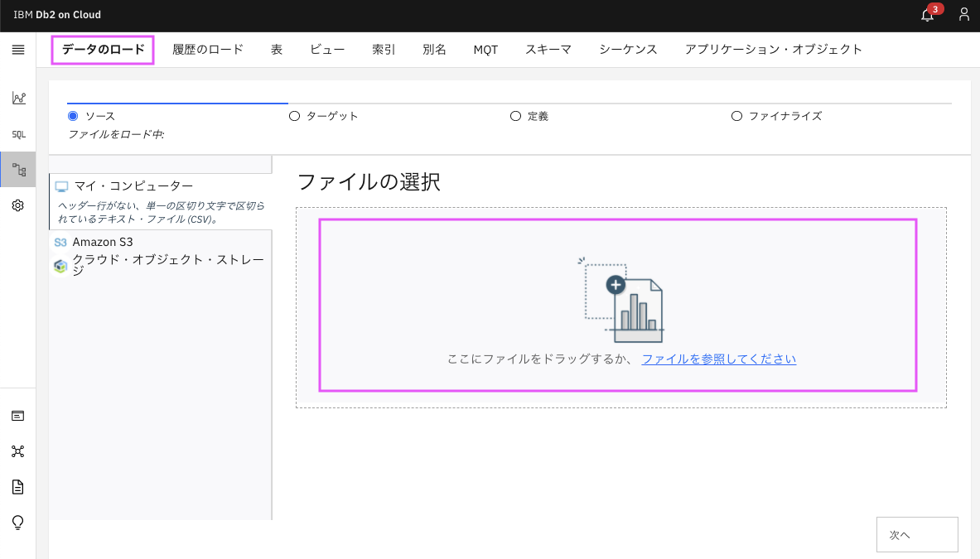Open the アプリケーション・オブジェクト tab

coord(773,50)
